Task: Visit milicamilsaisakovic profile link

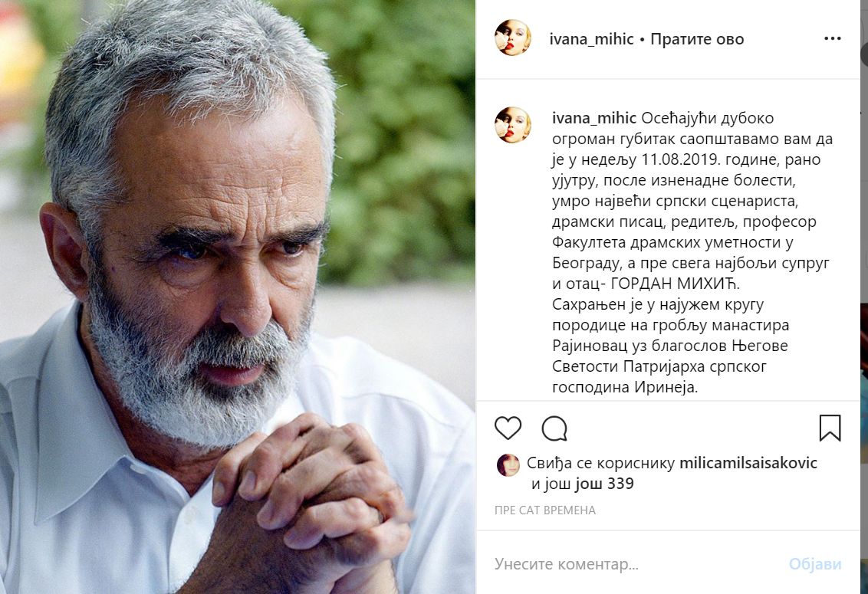Action: pos(748,463)
